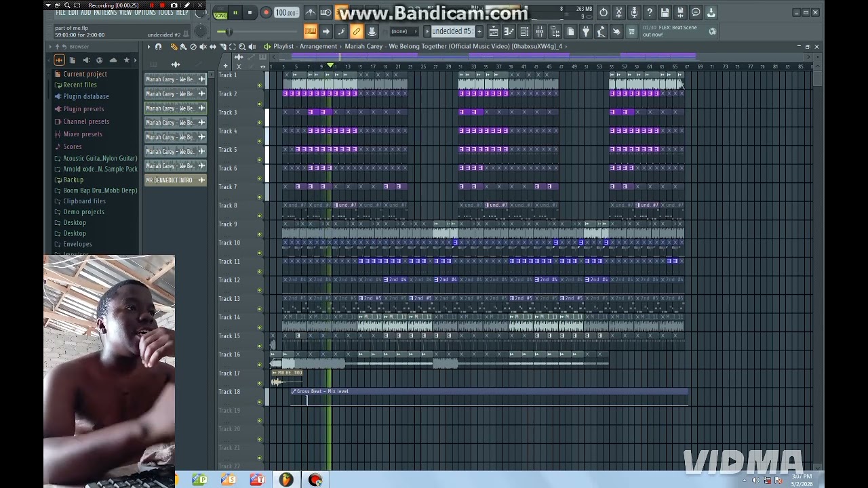
Task: Expand the Browser options arrow
Action: coord(50,47)
